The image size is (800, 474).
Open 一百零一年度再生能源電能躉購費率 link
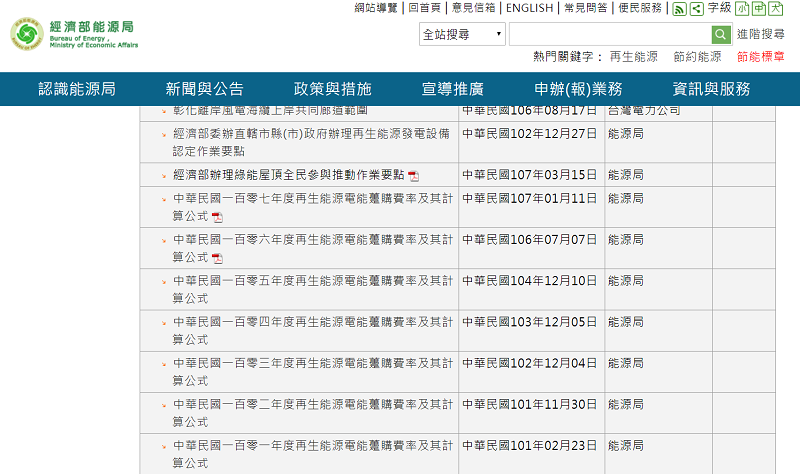[313, 454]
